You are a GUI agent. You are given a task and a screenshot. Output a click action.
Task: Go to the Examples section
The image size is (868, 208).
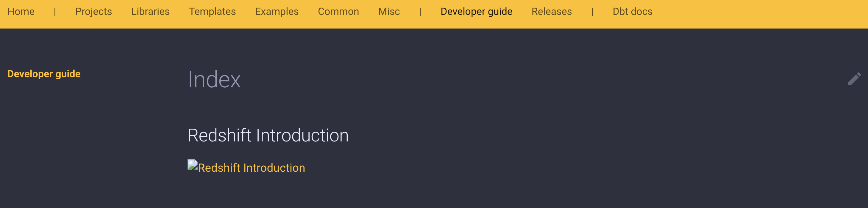pos(277,12)
